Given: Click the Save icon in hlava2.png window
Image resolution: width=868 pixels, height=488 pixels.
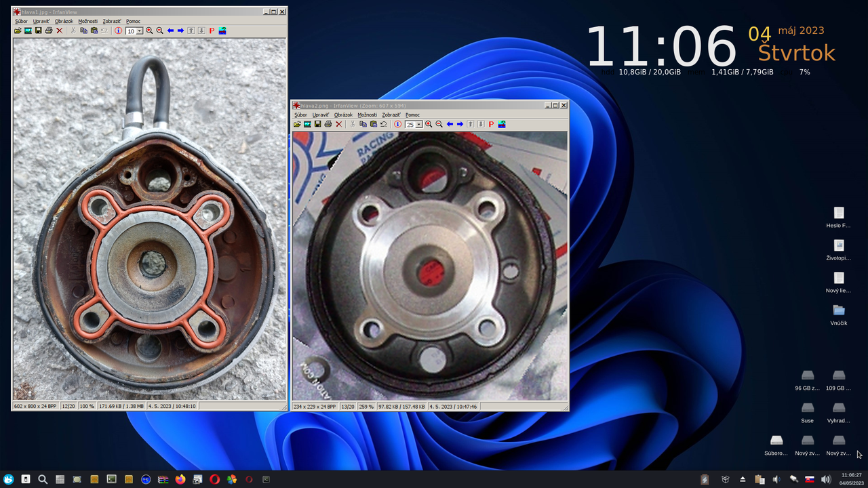Looking at the screenshot, I should click(317, 124).
